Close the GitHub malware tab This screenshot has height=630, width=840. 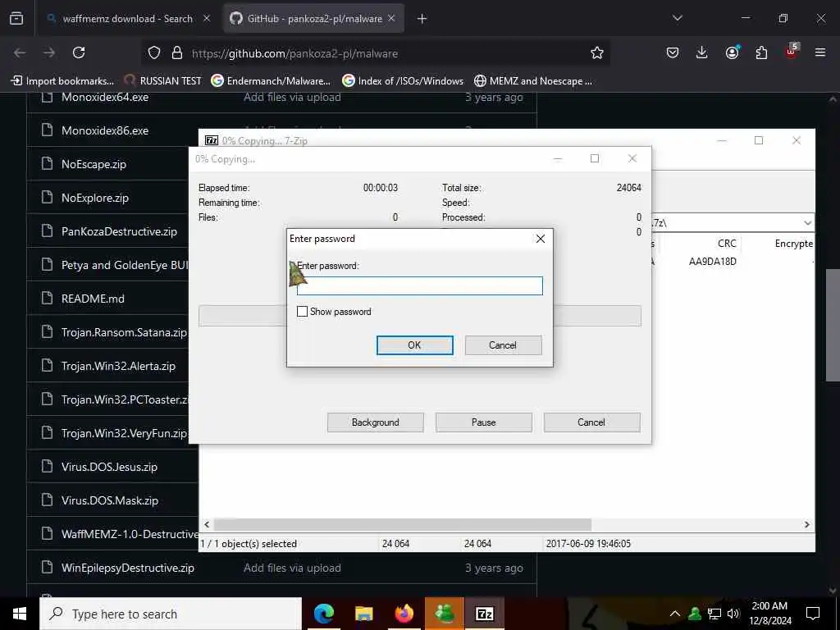point(391,18)
